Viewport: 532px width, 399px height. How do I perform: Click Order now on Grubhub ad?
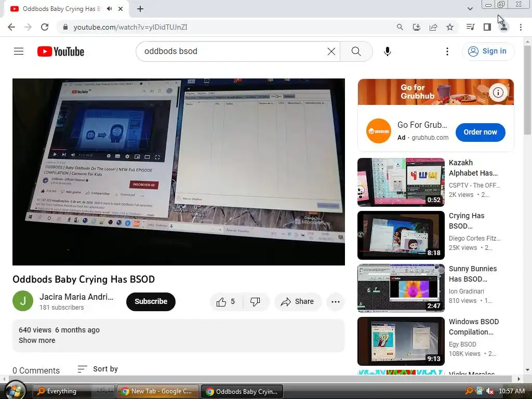pyautogui.click(x=480, y=132)
